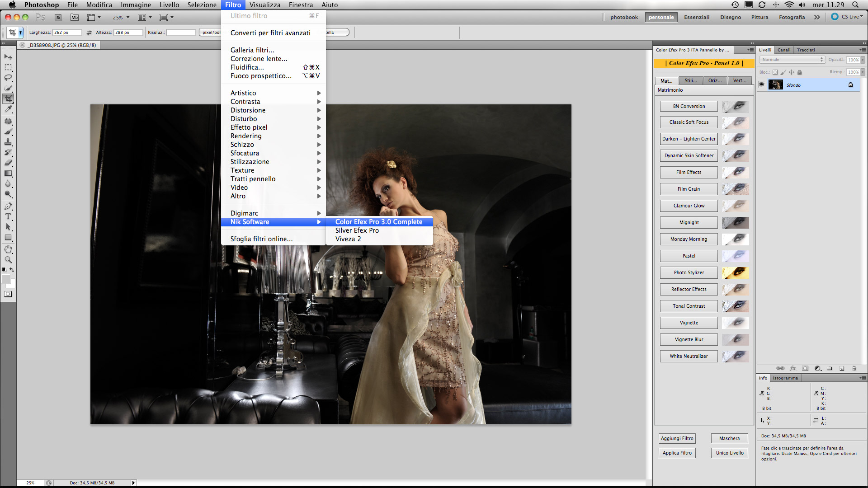
Task: Select the Blur tool
Action: [8, 183]
